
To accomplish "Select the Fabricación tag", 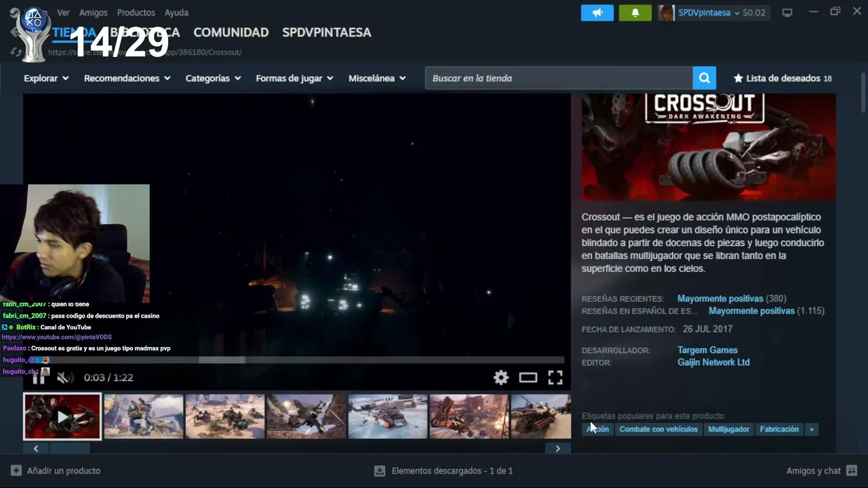I will 779,429.
